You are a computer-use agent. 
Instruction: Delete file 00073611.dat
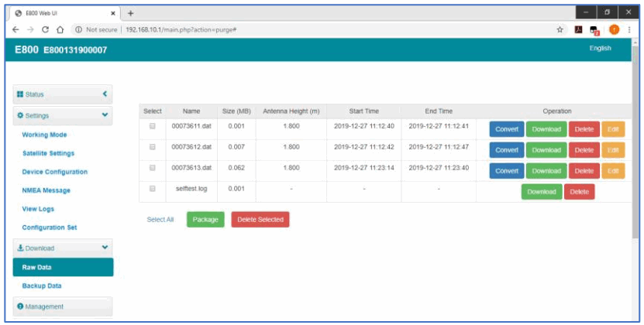click(x=584, y=129)
